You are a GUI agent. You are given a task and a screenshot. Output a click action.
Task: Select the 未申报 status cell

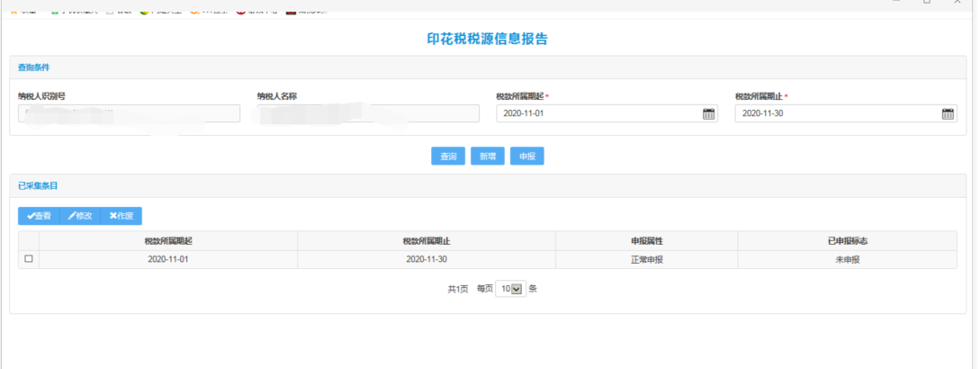pyautogui.click(x=847, y=259)
